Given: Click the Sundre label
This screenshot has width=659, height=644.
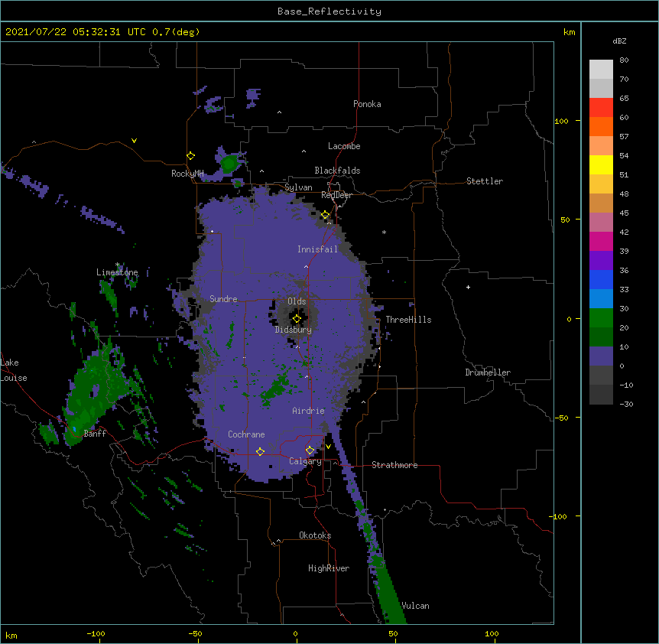Looking at the screenshot, I should coord(223,299).
